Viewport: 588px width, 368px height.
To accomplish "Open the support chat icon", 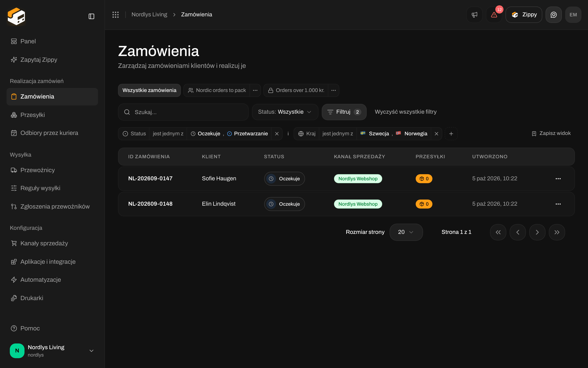I will tap(553, 15).
